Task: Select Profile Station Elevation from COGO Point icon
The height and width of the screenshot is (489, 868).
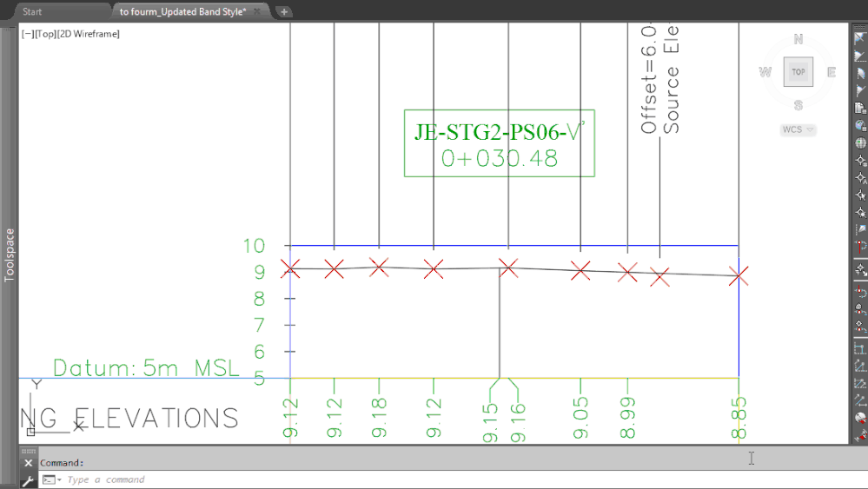Action: (860, 326)
